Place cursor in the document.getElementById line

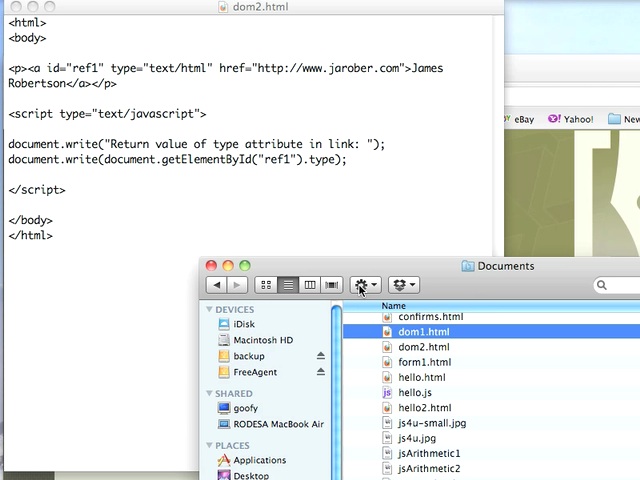(177, 159)
